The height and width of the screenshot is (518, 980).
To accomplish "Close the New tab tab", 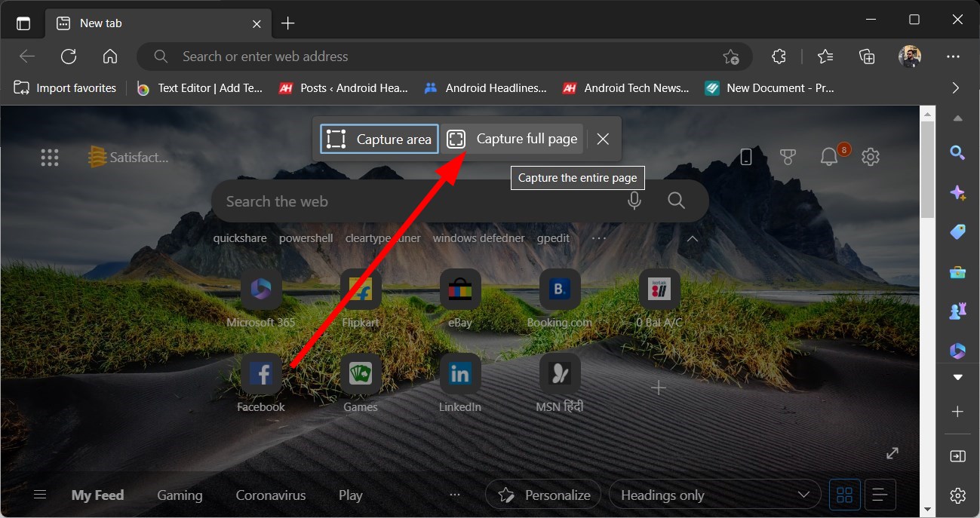I will click(x=257, y=23).
